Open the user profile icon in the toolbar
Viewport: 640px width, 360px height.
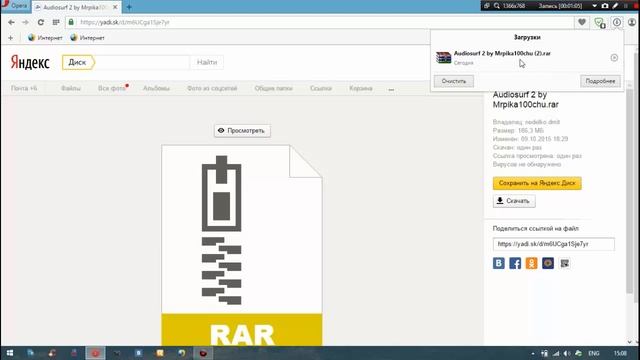click(632, 22)
